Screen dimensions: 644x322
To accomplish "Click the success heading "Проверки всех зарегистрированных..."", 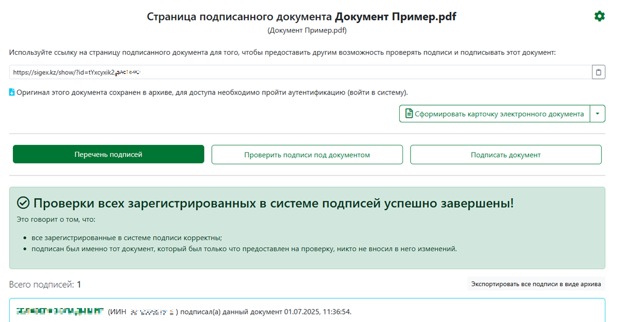I will [x=274, y=203].
